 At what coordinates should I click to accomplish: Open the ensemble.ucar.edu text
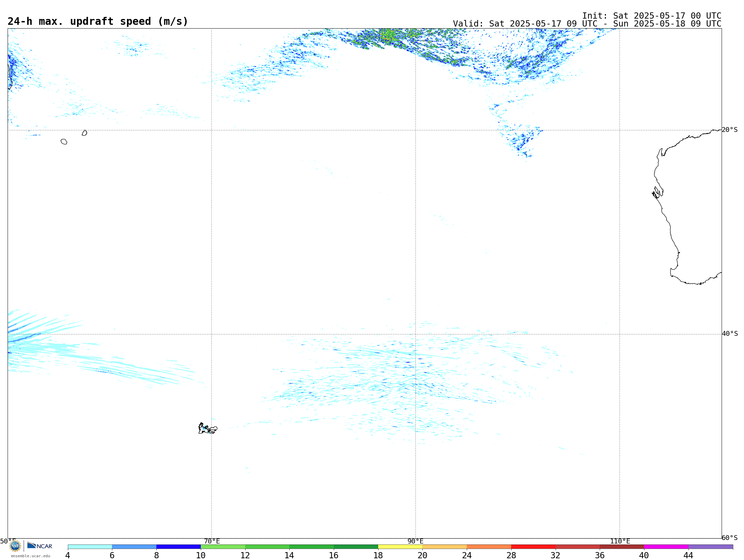pyautogui.click(x=31, y=556)
